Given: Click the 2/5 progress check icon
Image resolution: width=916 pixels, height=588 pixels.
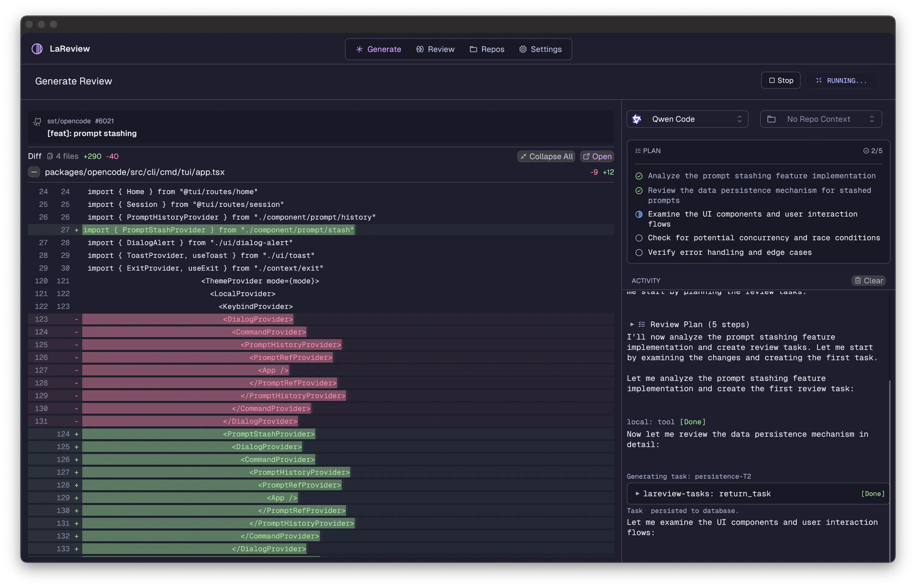Looking at the screenshot, I should click(866, 151).
